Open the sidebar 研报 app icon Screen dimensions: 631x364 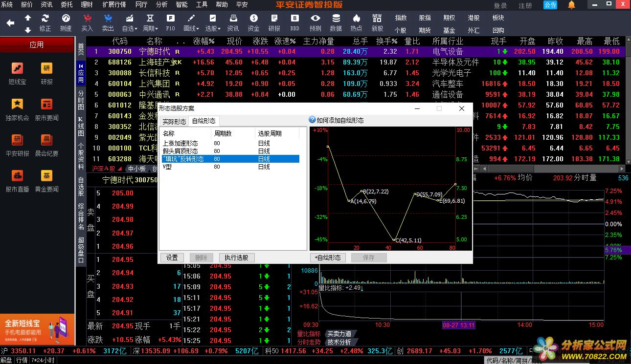click(x=47, y=73)
